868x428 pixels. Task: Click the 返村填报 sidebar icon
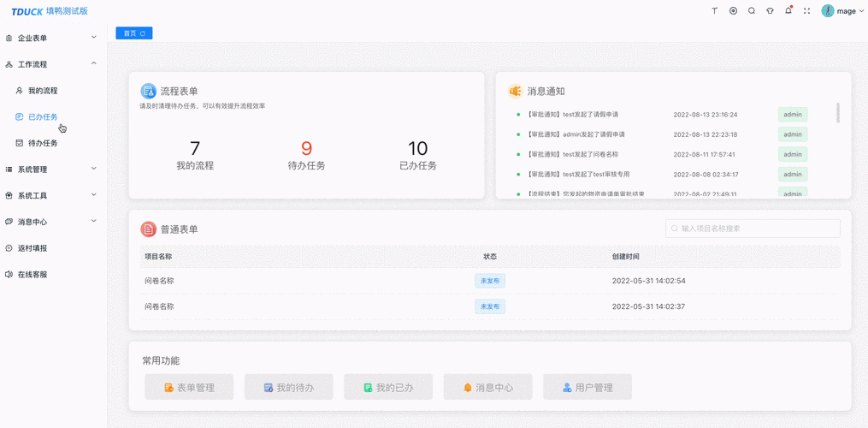click(9, 248)
